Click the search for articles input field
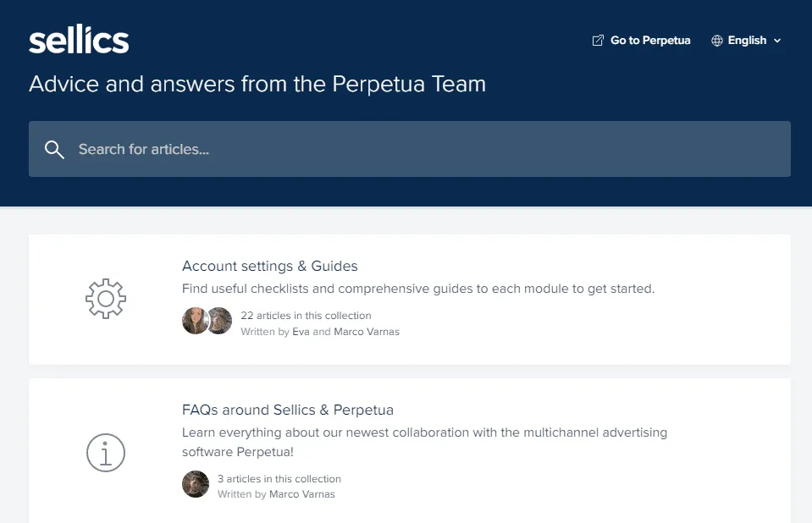Image resolution: width=812 pixels, height=523 pixels. tap(339, 149)
